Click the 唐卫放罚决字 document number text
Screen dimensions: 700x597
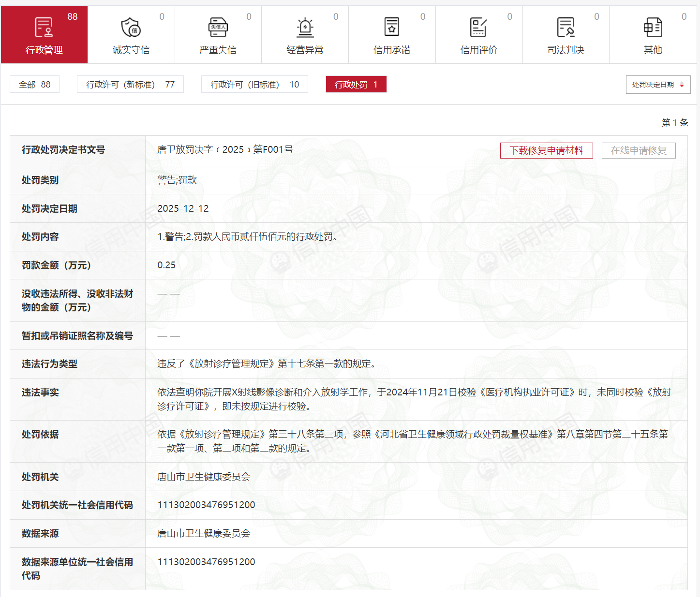(x=225, y=150)
